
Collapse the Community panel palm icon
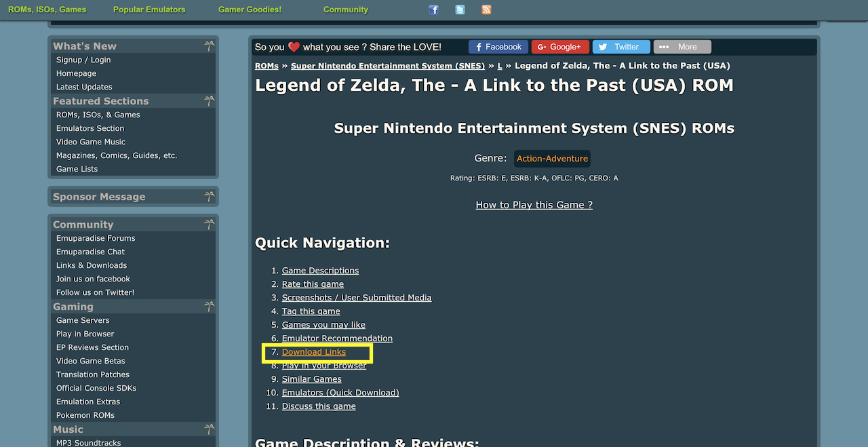point(210,225)
